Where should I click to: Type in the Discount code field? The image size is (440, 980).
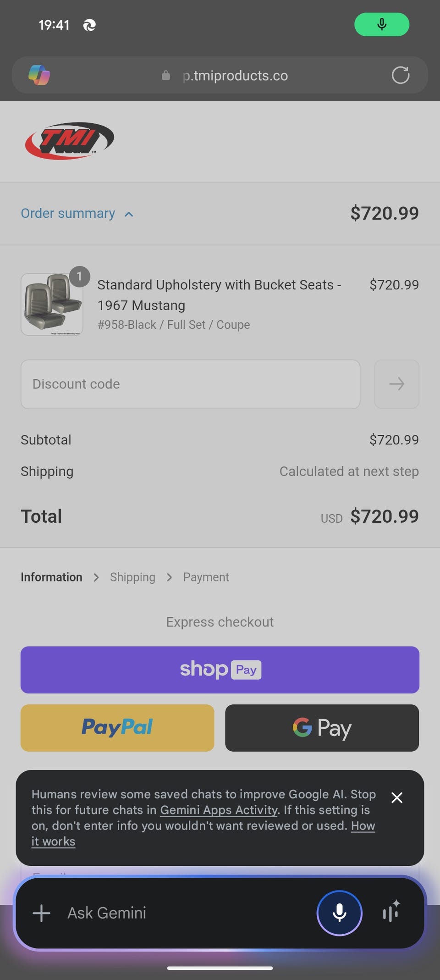190,384
